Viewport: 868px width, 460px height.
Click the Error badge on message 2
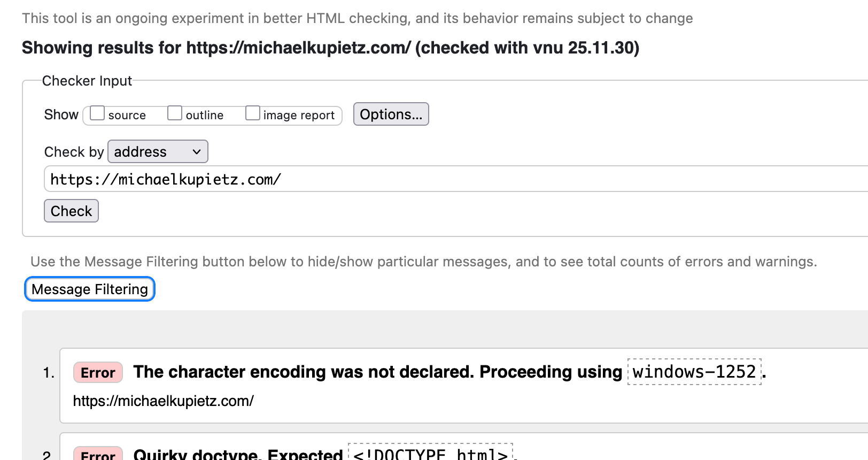tap(98, 454)
